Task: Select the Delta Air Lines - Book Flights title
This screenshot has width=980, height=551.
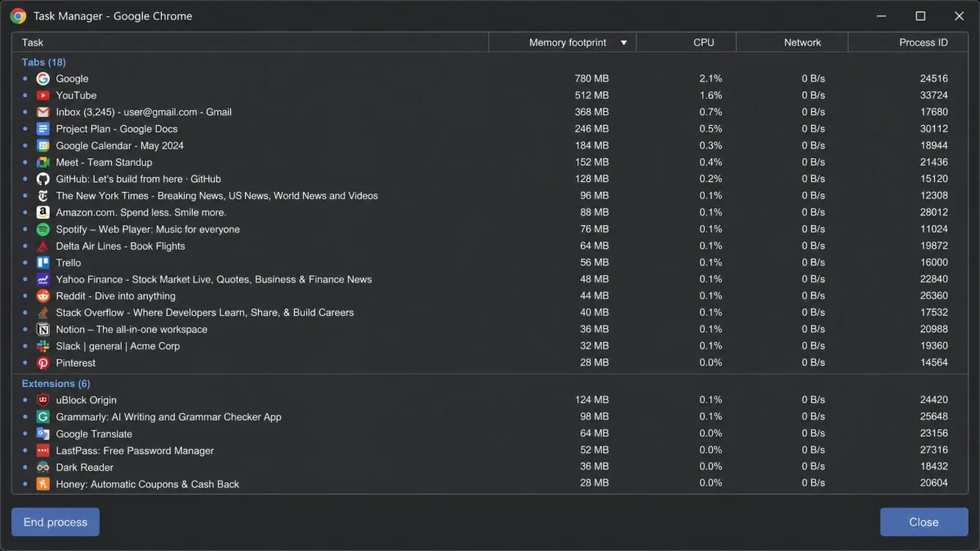Action: click(121, 246)
